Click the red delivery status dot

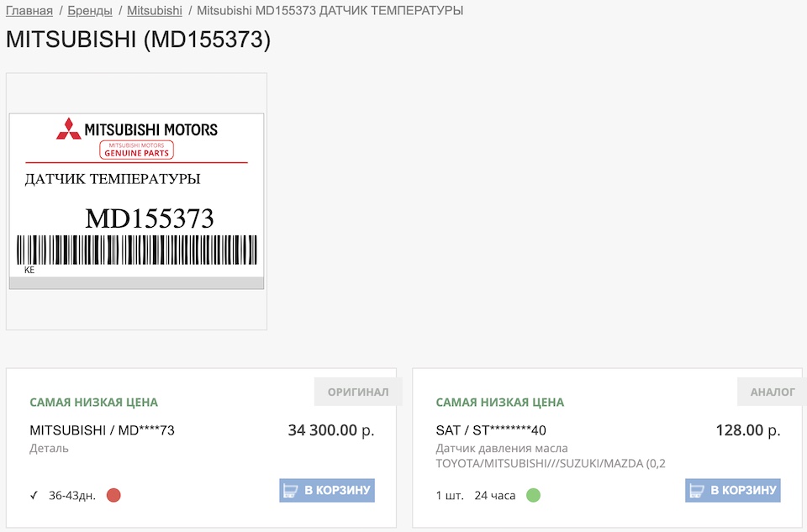(x=113, y=495)
